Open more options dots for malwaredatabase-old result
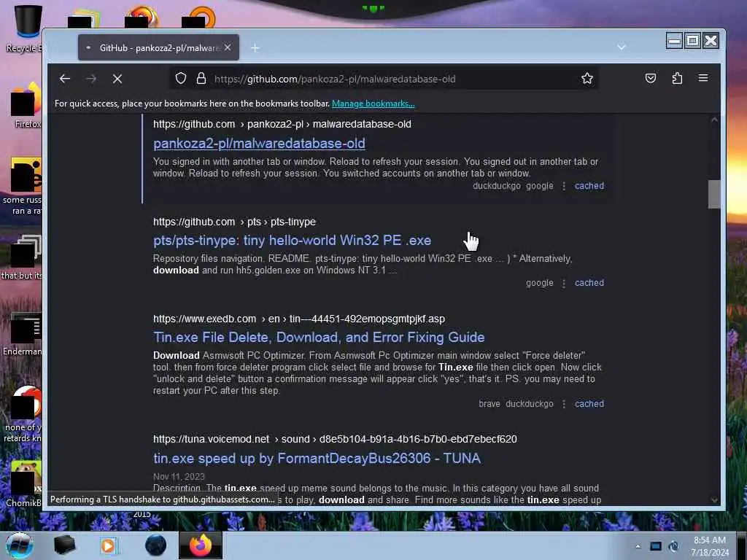Viewport: 747px width, 560px height. pyautogui.click(x=564, y=186)
